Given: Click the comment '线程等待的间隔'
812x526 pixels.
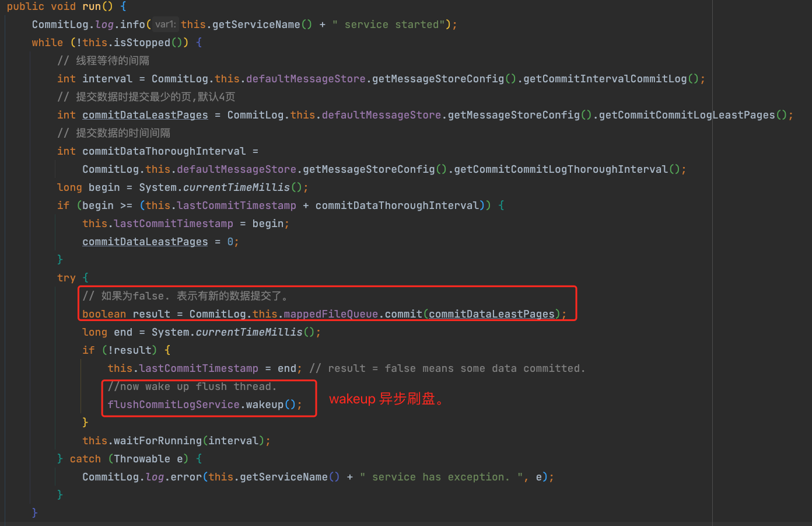Looking at the screenshot, I should pyautogui.click(x=112, y=61).
